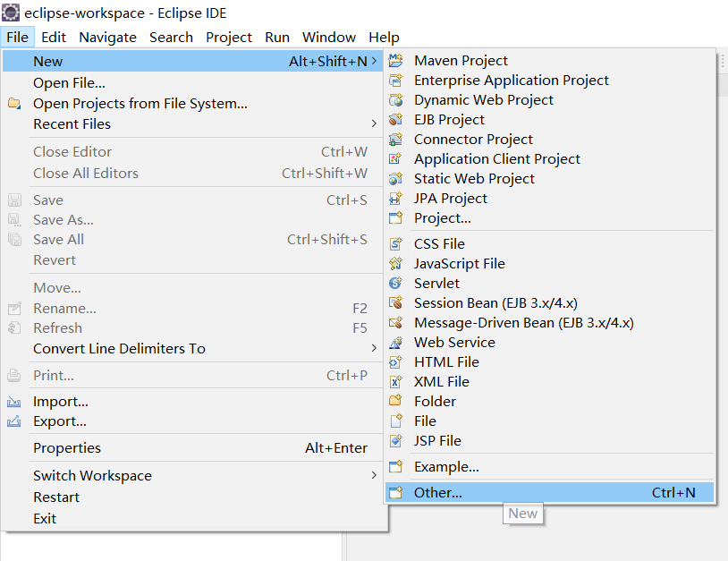Open the Search menu
Viewport: 728px width, 561px height.
point(171,38)
